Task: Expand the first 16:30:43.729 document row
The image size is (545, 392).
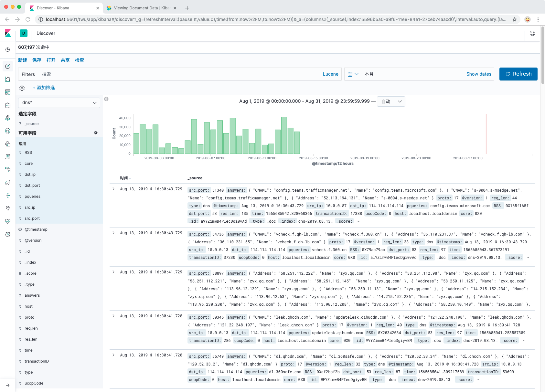Action: (x=113, y=189)
